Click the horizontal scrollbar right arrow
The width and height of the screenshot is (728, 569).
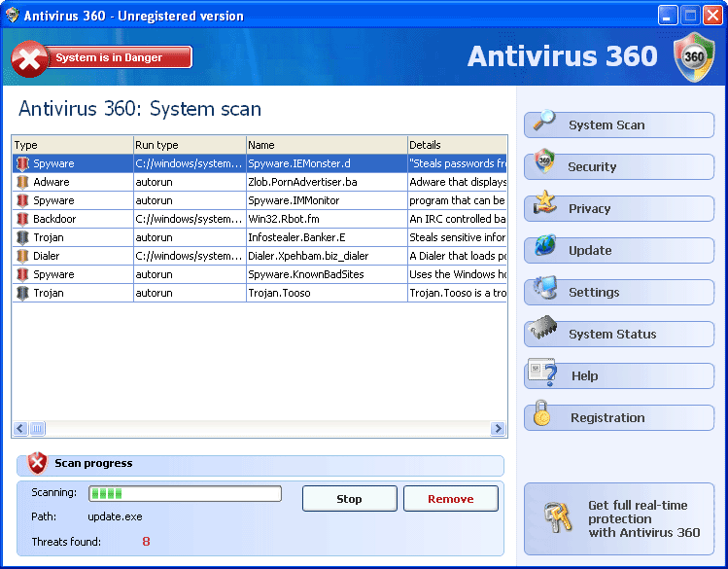click(498, 428)
